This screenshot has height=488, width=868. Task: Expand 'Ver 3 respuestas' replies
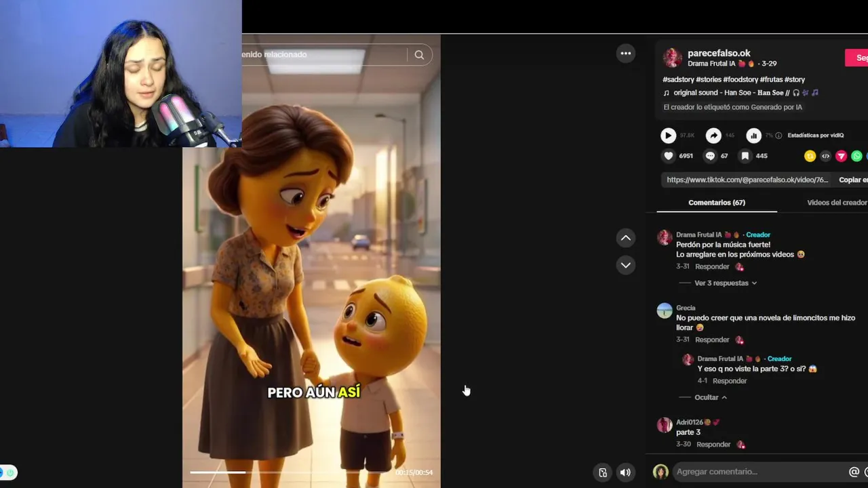tap(726, 283)
